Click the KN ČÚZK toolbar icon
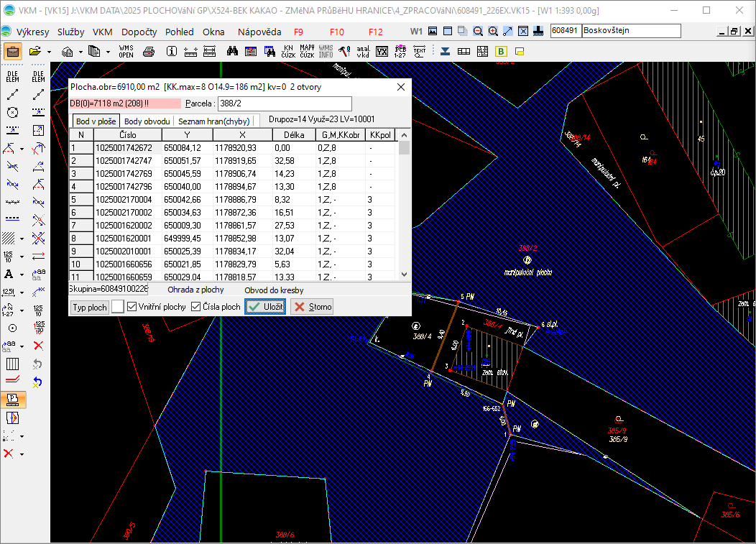The image size is (756, 544). 288,52
